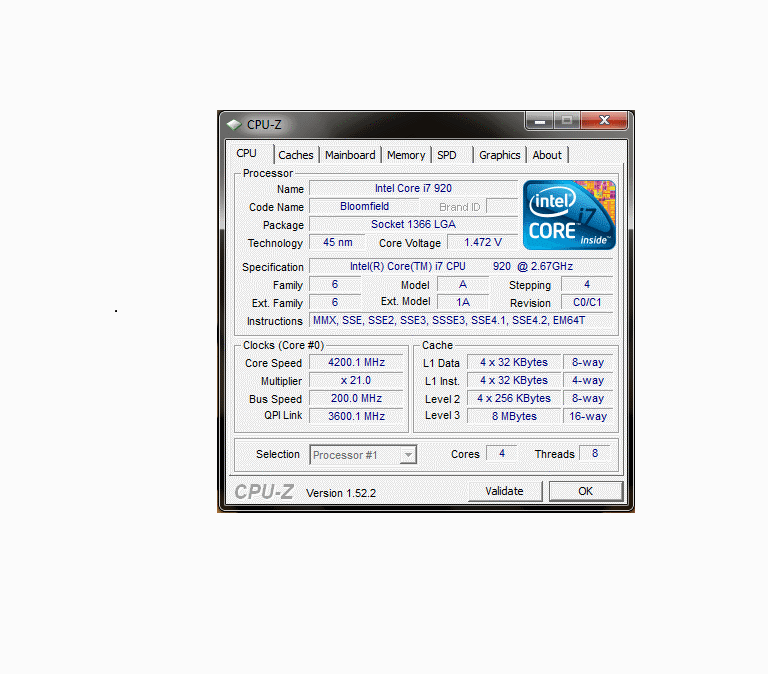Select the Name field 'Intel Core i7 920'
The height and width of the screenshot is (674, 768).
(413, 189)
